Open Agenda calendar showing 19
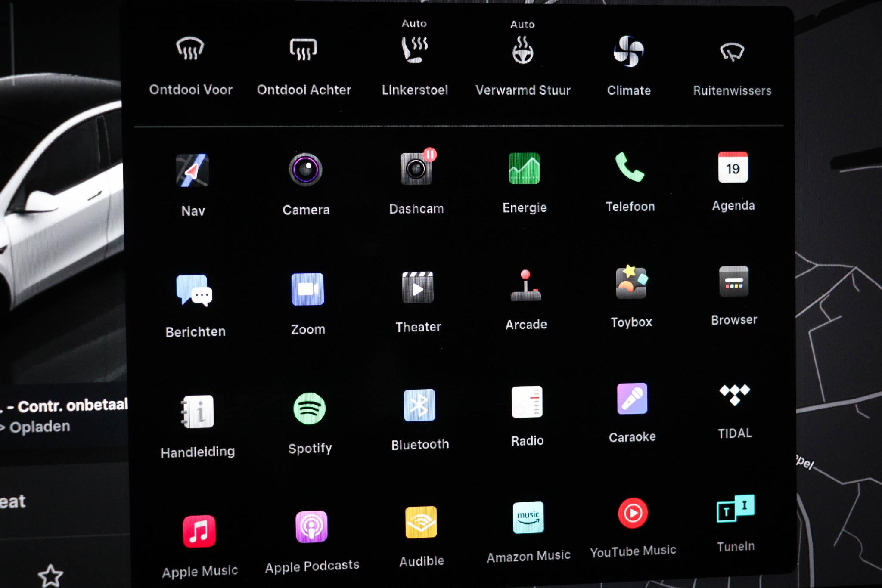 coord(733,167)
